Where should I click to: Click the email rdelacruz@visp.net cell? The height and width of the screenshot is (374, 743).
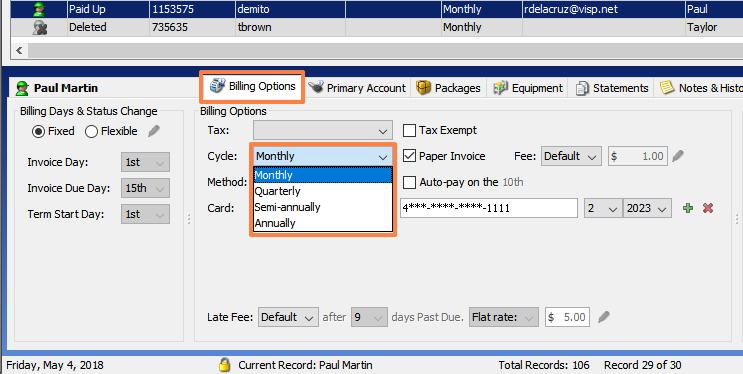coord(604,9)
